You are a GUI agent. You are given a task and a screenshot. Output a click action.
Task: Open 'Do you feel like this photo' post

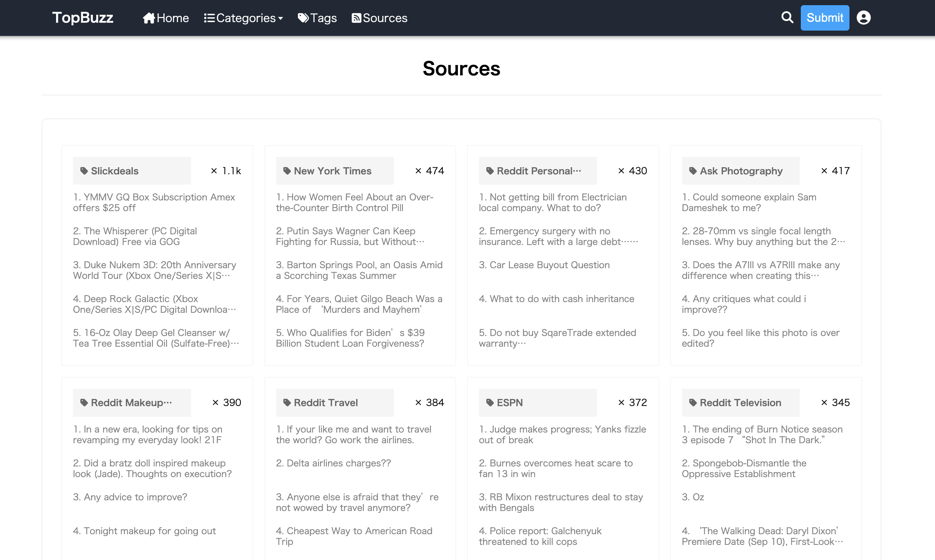tap(761, 338)
